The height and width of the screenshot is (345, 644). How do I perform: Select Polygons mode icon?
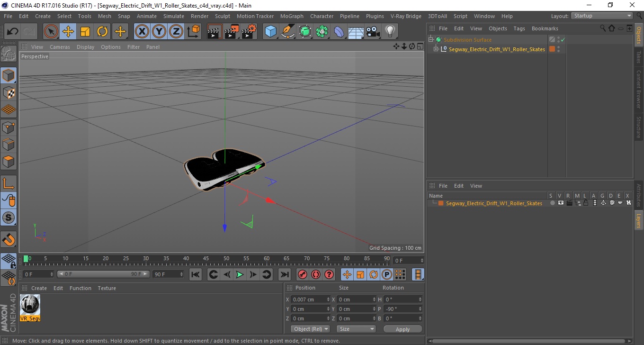9,161
